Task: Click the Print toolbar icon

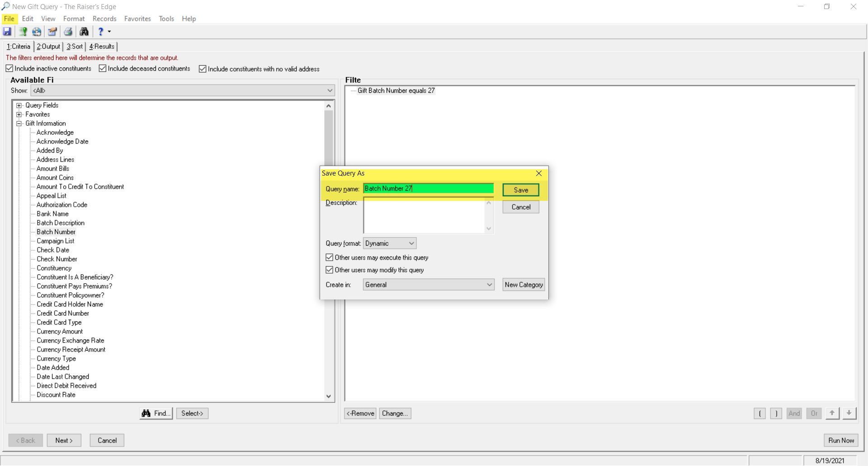Action: coord(68,32)
